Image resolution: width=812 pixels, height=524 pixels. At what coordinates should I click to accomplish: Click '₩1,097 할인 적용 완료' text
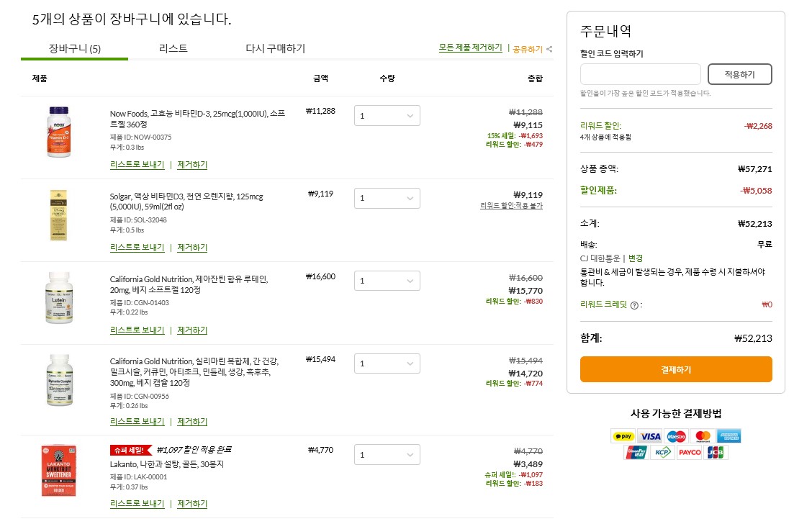coord(194,450)
